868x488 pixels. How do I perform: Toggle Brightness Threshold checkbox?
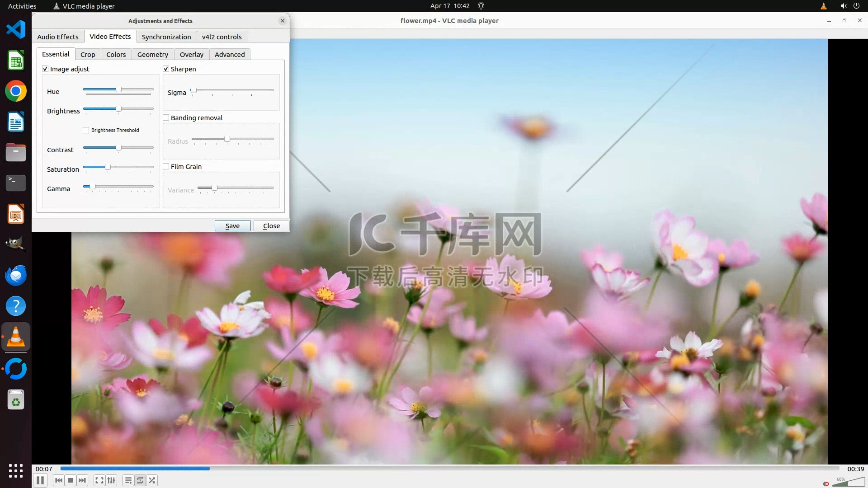[86, 130]
